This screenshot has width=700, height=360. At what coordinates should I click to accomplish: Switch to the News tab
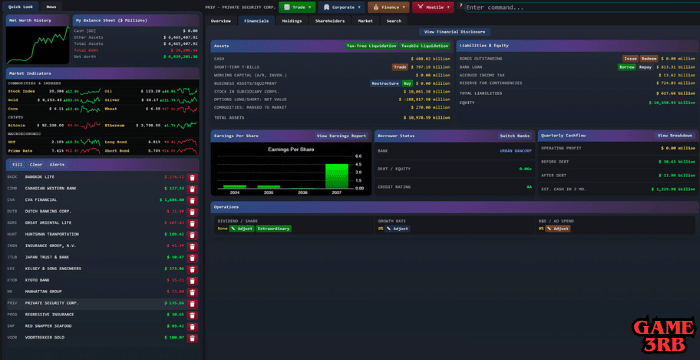(x=51, y=7)
